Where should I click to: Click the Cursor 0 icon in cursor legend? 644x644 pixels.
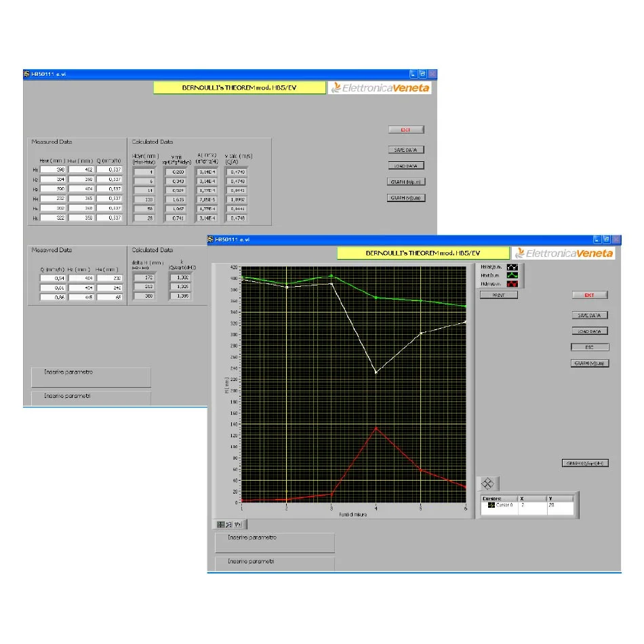(x=491, y=505)
